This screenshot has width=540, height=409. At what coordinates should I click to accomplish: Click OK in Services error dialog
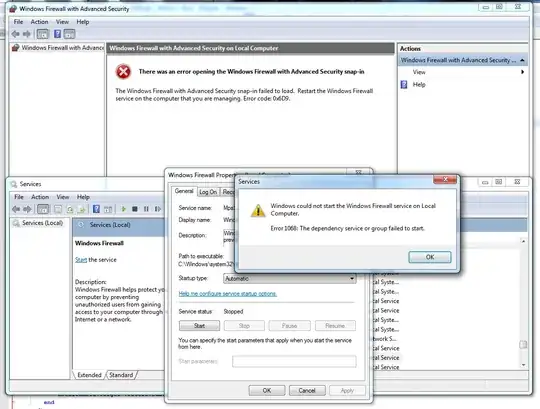coord(430,257)
